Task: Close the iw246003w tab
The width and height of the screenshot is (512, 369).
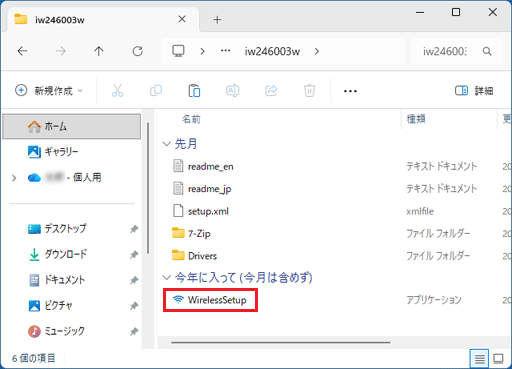Action: pos(182,19)
